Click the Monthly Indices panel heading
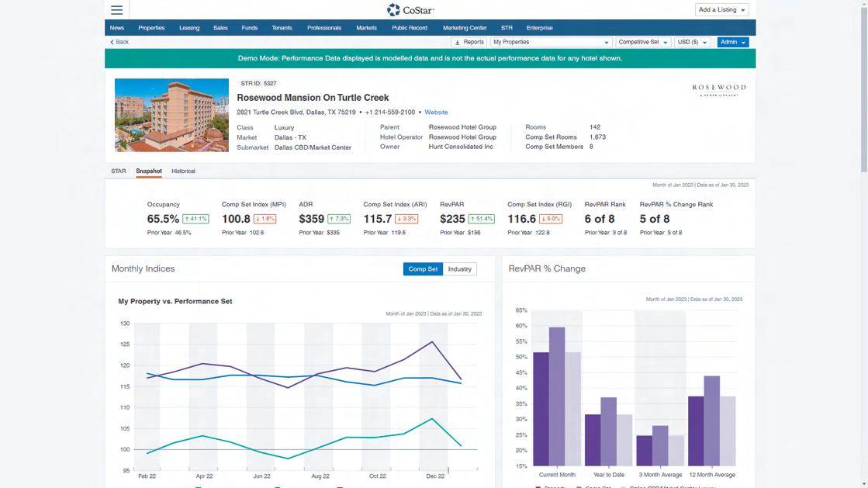 [x=143, y=268]
